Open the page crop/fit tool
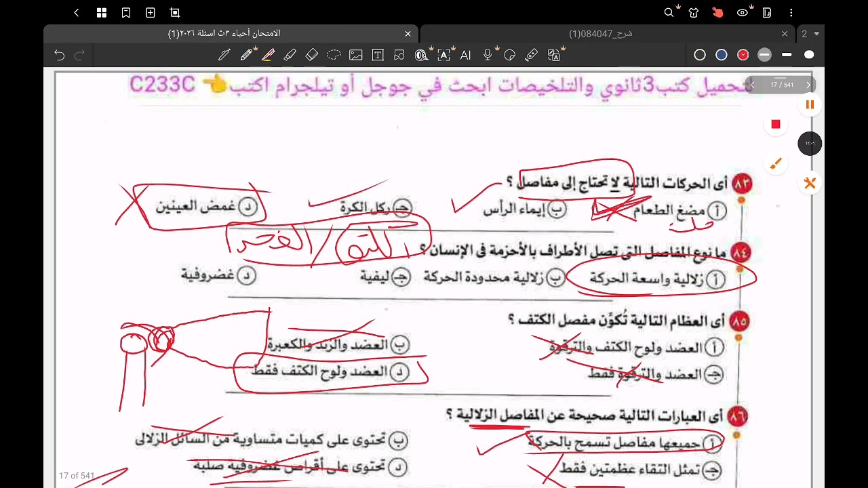 tap(175, 13)
